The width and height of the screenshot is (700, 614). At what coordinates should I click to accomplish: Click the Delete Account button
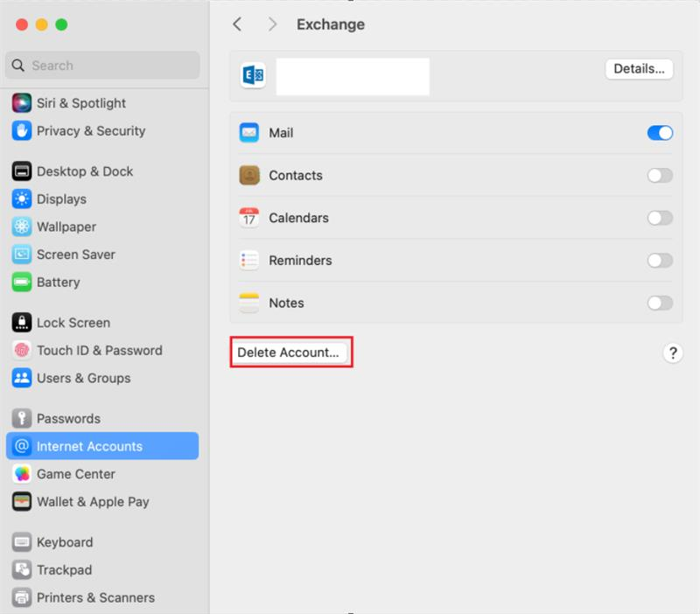[290, 352]
